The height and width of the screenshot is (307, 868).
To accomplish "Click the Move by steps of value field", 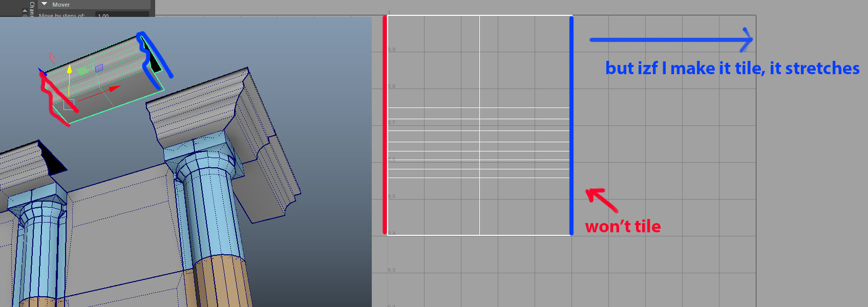I will pos(121,15).
